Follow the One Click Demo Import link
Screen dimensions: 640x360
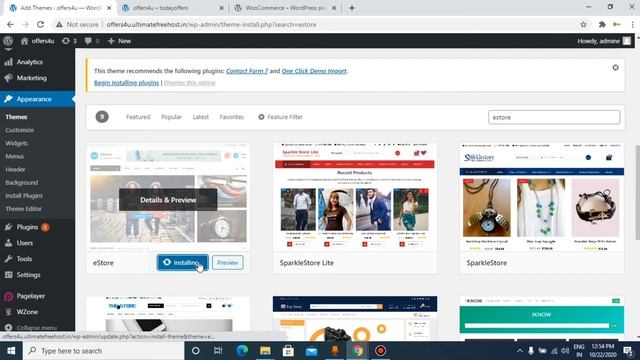(x=314, y=71)
